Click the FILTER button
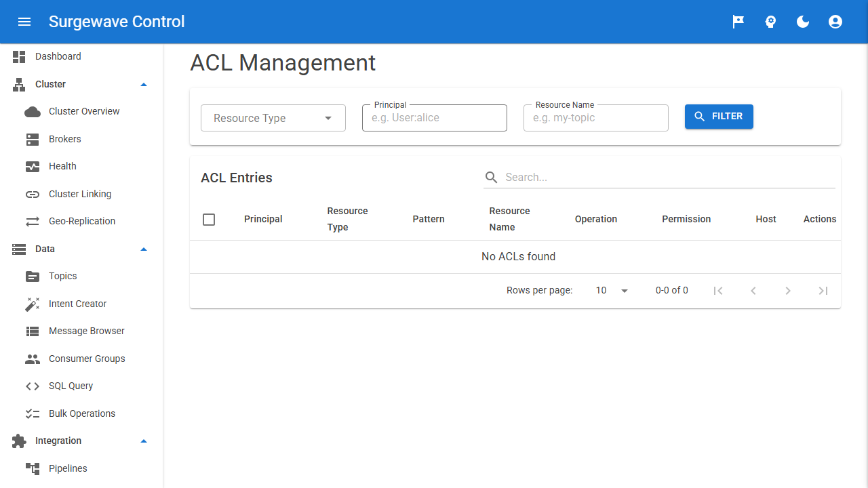868x488 pixels. pyautogui.click(x=719, y=117)
